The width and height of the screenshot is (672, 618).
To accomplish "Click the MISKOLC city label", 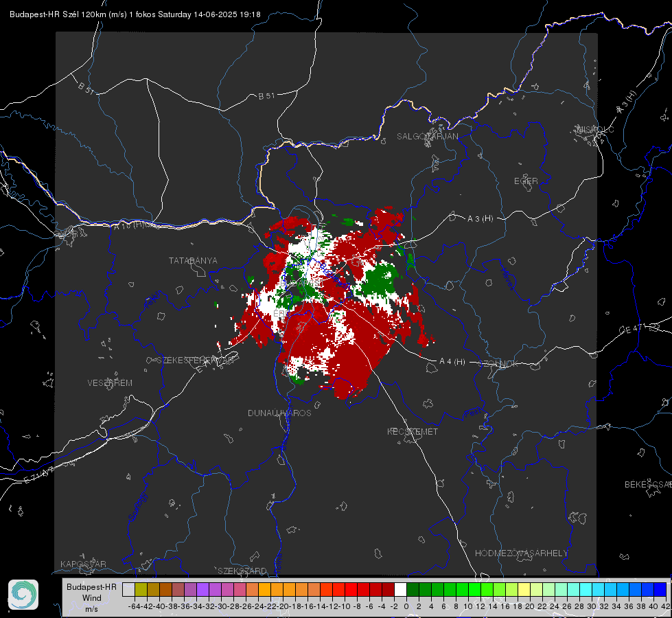I will coord(595,129).
